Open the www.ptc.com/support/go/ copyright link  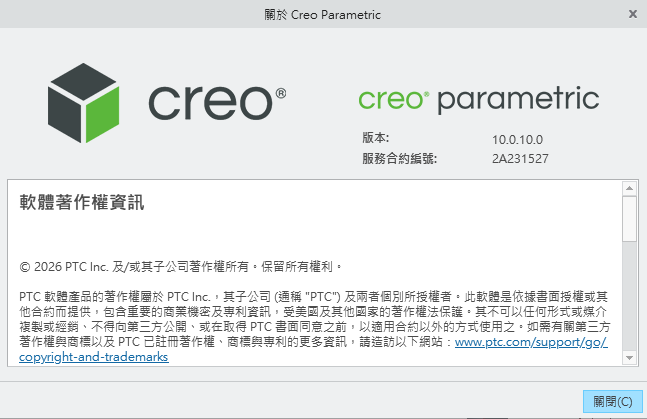pos(531,342)
